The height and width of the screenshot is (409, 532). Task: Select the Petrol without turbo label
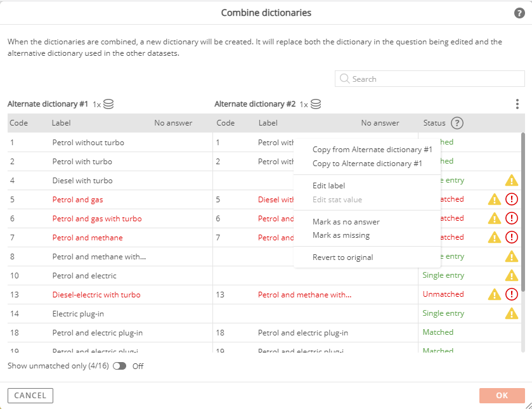[x=88, y=143]
